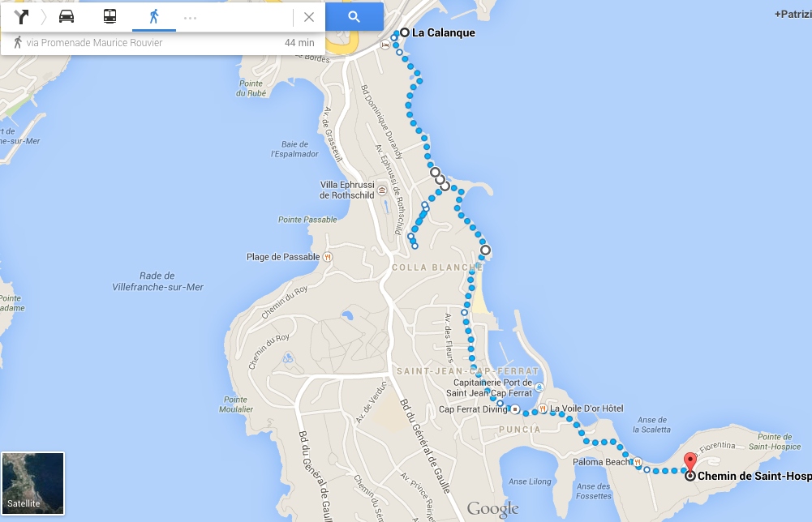Click the 44 min walking duration
Screen dimensions: 812x522
299,43
